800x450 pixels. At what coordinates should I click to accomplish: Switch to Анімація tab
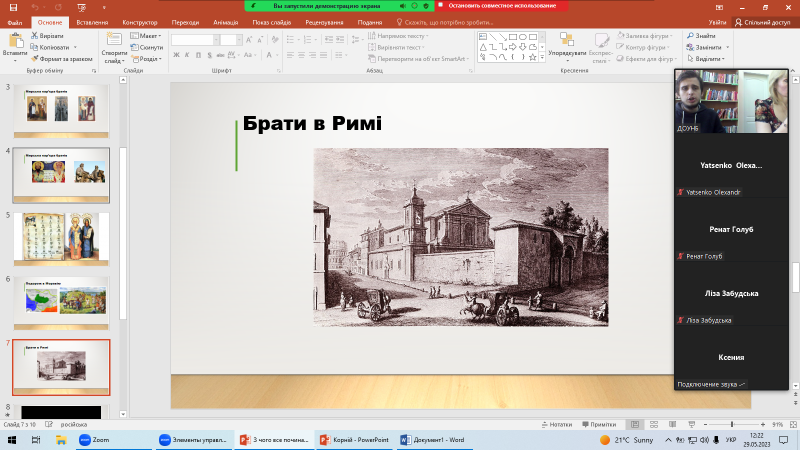point(226,22)
